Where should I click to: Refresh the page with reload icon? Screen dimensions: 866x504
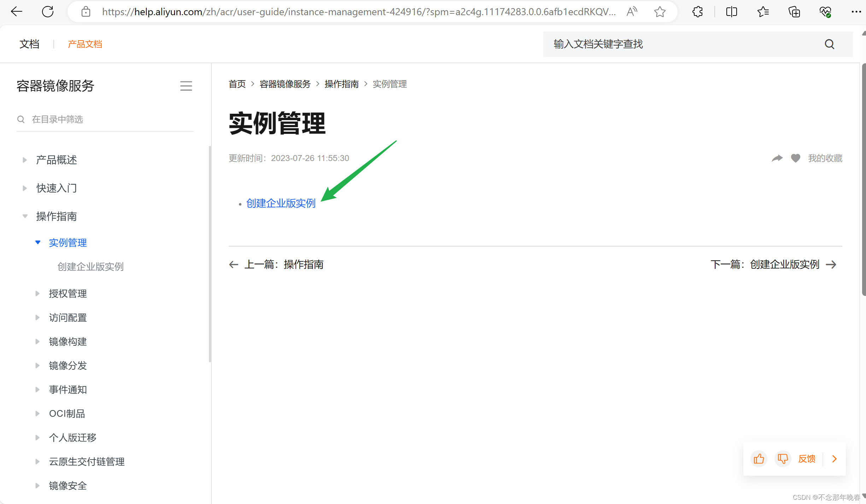click(47, 12)
